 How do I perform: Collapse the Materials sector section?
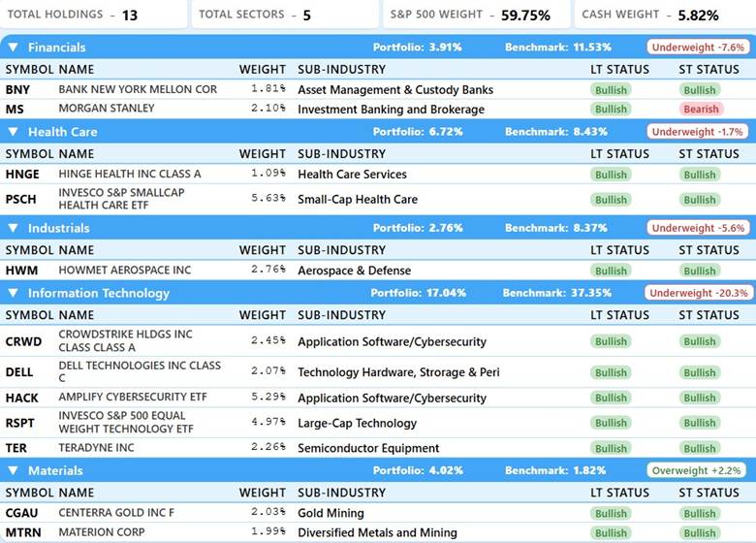[13, 470]
